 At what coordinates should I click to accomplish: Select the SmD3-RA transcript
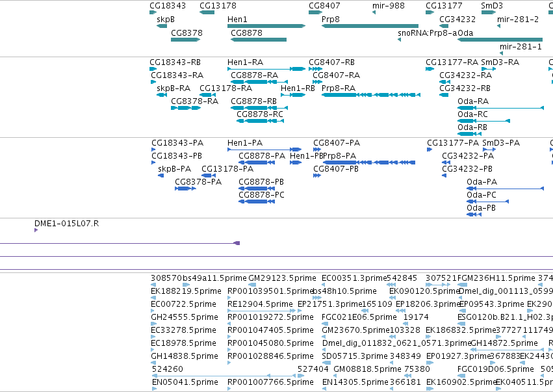pyautogui.click(x=489, y=69)
